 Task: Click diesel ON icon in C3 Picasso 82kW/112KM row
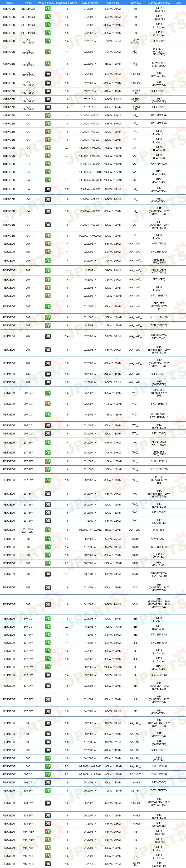48,91
